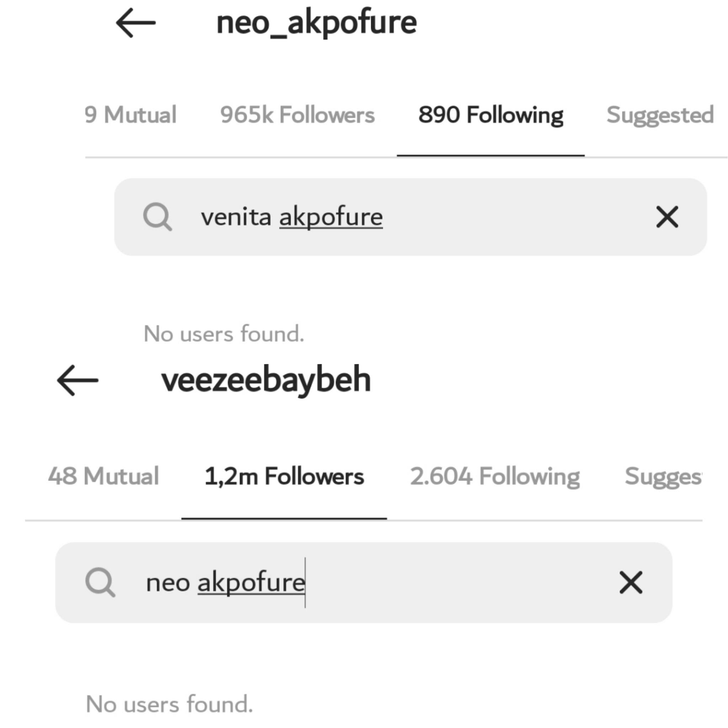
Task: Show the Suggested tab for neo_akpofure
Action: coord(660,115)
